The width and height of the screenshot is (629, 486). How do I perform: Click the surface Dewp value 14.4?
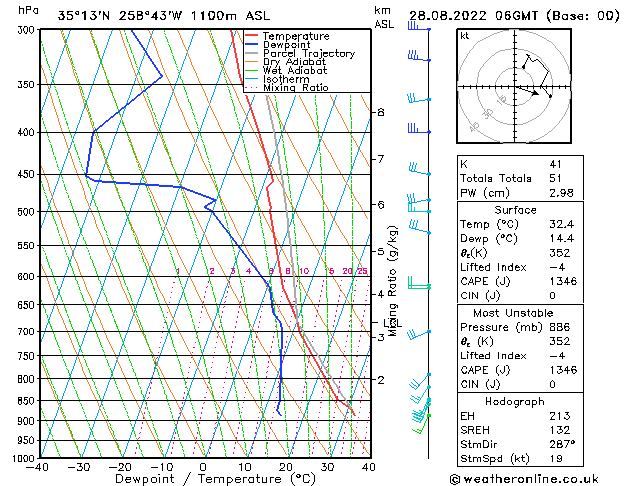pyautogui.click(x=561, y=239)
